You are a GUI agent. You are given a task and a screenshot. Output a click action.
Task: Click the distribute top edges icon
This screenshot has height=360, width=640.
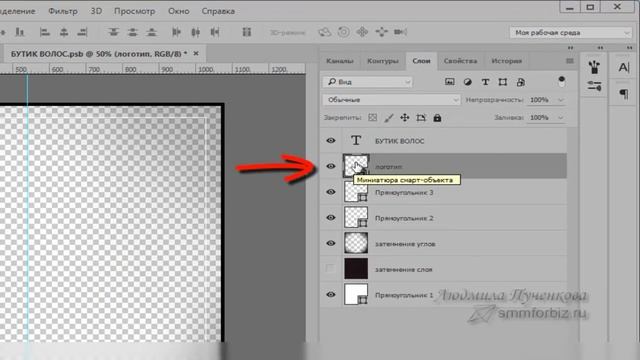[113, 32]
